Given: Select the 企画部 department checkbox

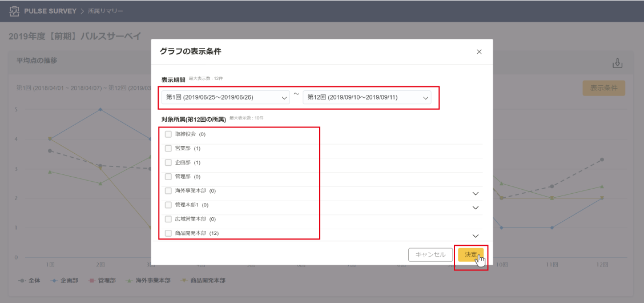Looking at the screenshot, I should pyautogui.click(x=168, y=162).
